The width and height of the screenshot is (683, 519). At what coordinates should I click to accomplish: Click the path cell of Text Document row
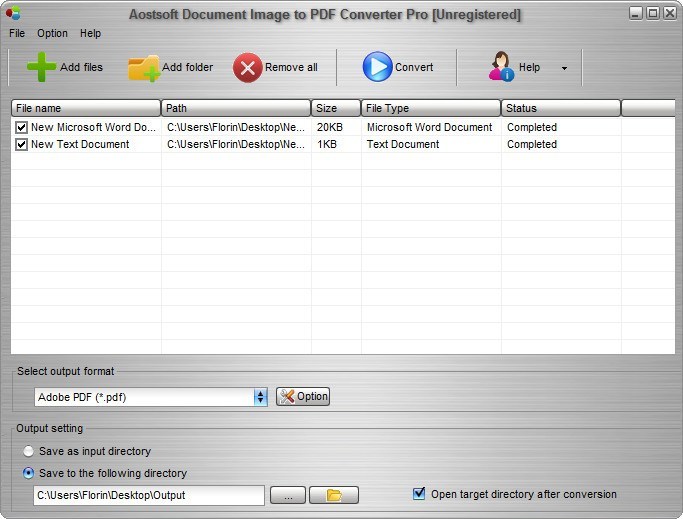click(x=236, y=144)
